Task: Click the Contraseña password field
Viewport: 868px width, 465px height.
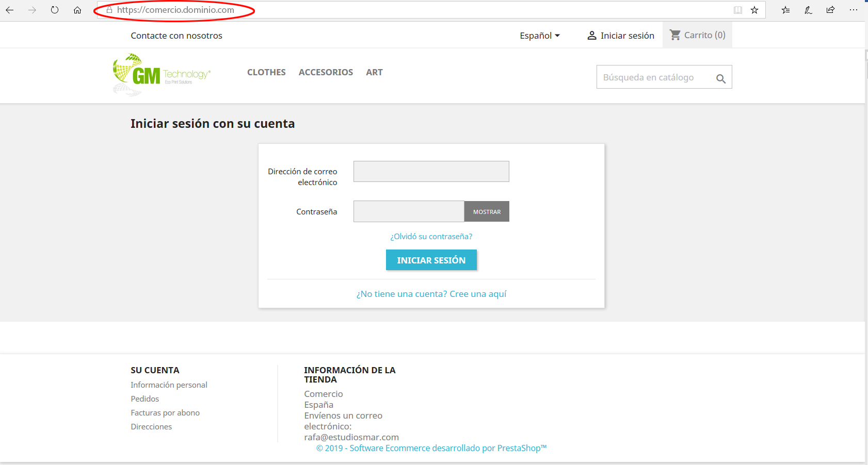Action: click(408, 212)
